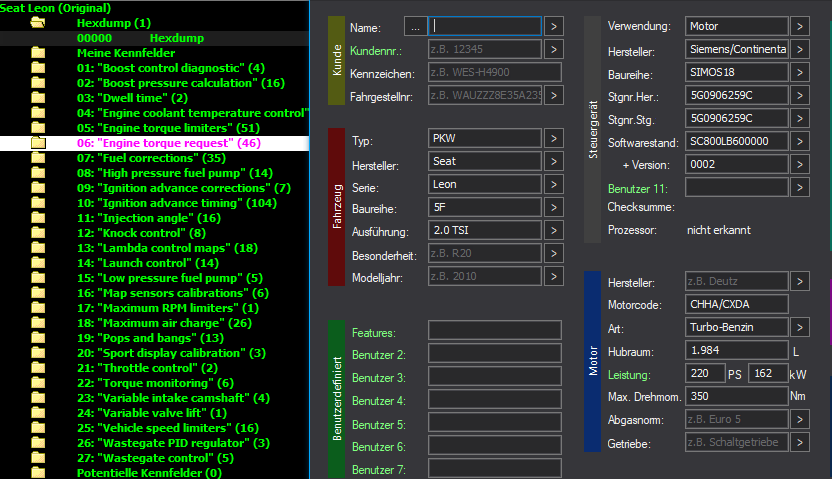Open the arrow menu for Art Turbo-Benzin
832x479 pixels.
pyautogui.click(x=800, y=327)
